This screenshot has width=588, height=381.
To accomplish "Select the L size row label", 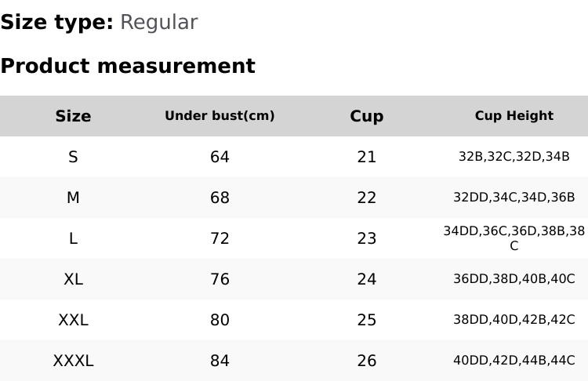I will tap(73, 238).
